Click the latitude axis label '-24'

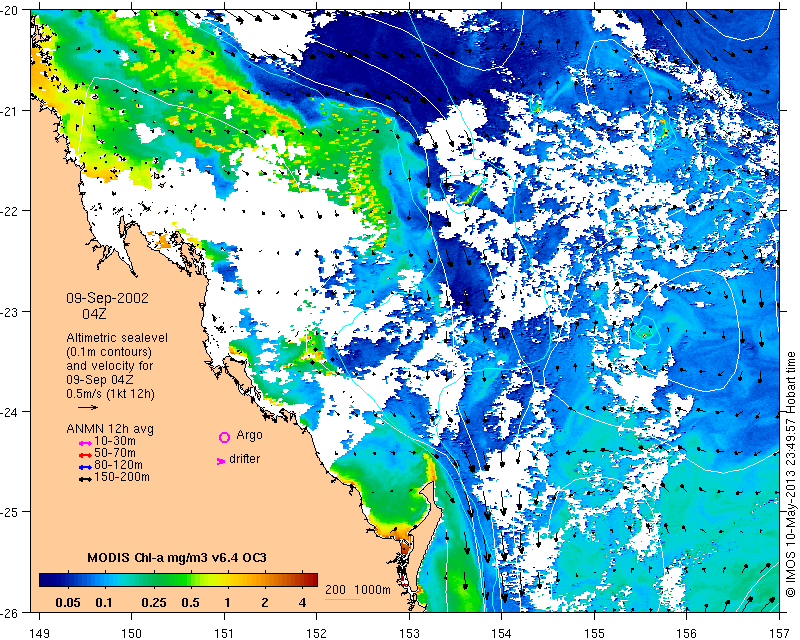[x=8, y=411]
